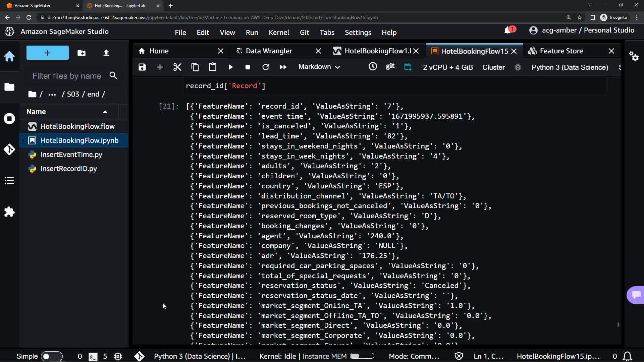The width and height of the screenshot is (644, 362).
Task: Cut the selected cell with the scissors icon
Action: pos(177,67)
